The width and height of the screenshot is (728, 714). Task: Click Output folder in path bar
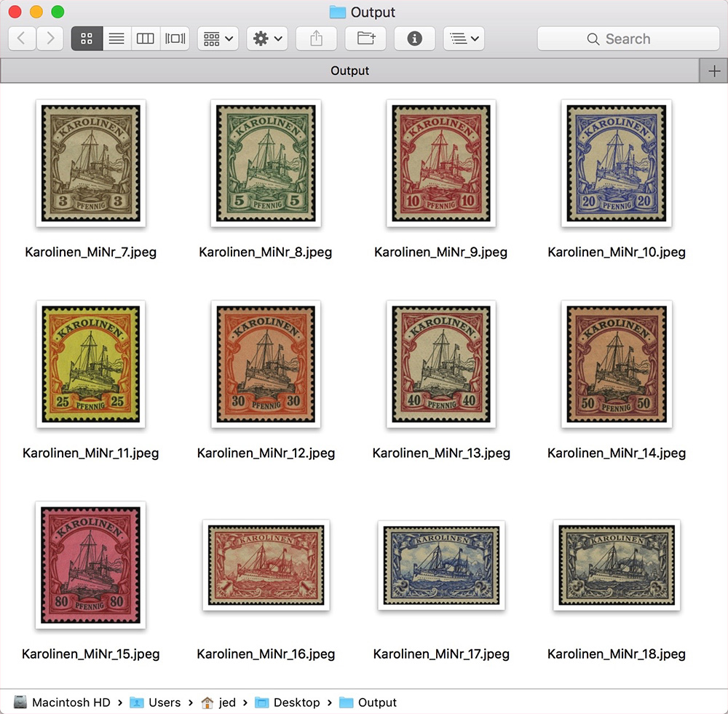[x=368, y=702]
